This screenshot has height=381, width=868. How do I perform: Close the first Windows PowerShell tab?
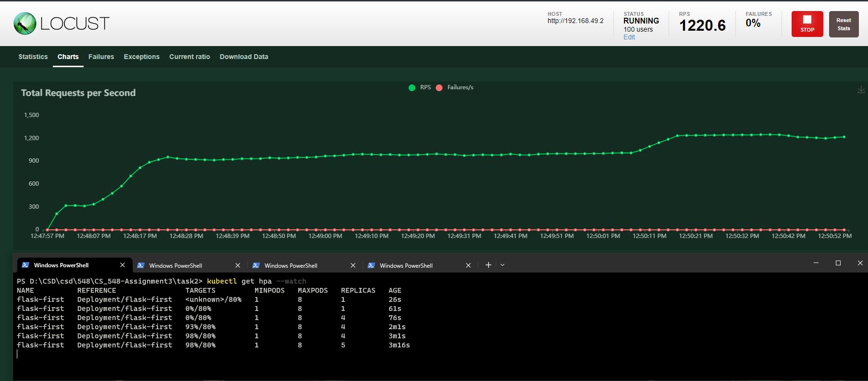click(122, 265)
